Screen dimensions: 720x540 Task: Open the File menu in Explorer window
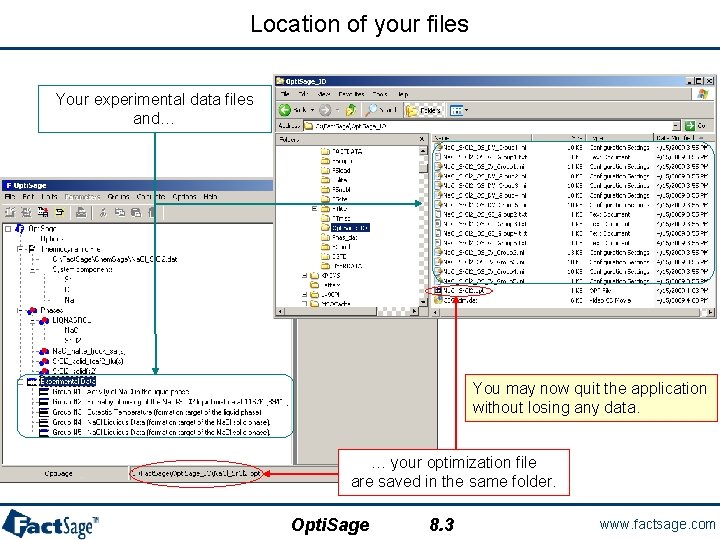[285, 94]
